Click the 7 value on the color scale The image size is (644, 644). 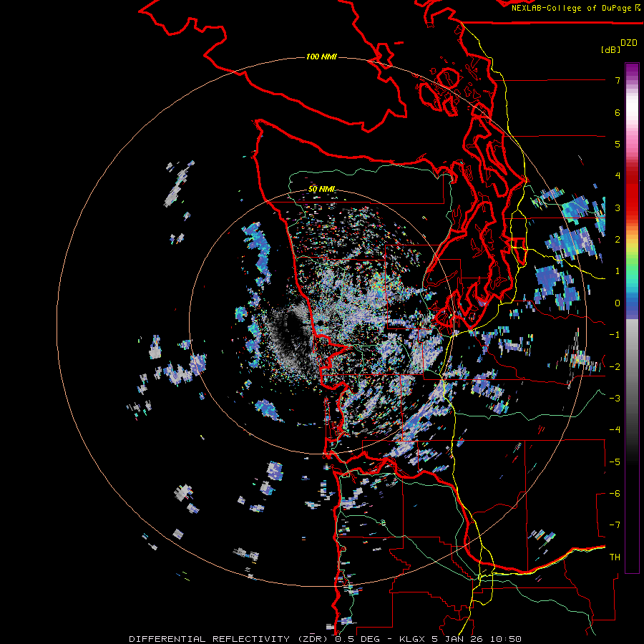[618, 80]
